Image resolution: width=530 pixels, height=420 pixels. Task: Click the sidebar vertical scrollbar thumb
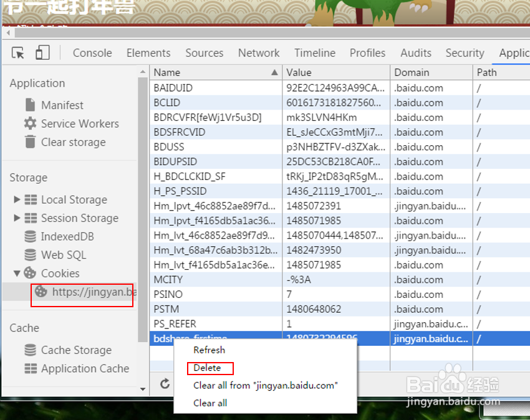coord(143,209)
